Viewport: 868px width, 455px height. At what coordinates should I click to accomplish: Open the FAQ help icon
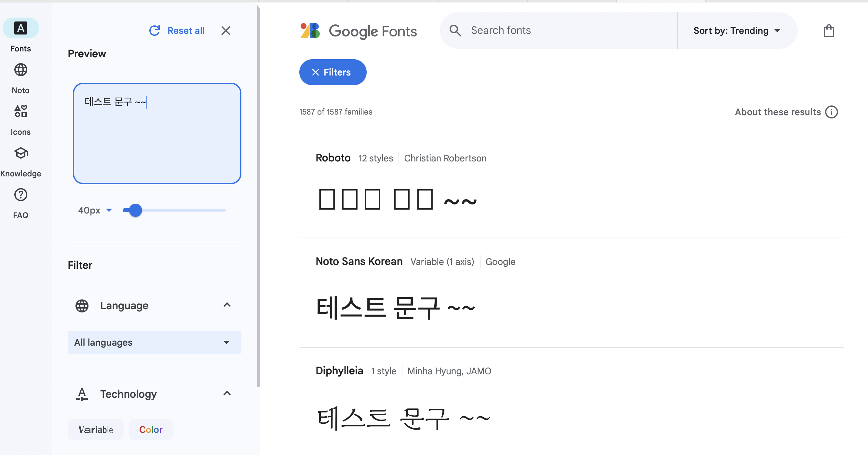20,195
